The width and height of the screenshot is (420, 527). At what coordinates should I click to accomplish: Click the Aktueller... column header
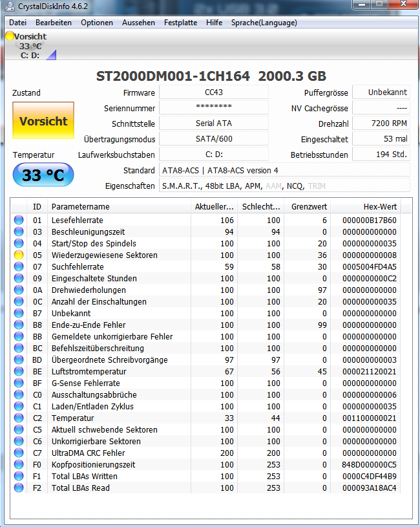pos(214,206)
